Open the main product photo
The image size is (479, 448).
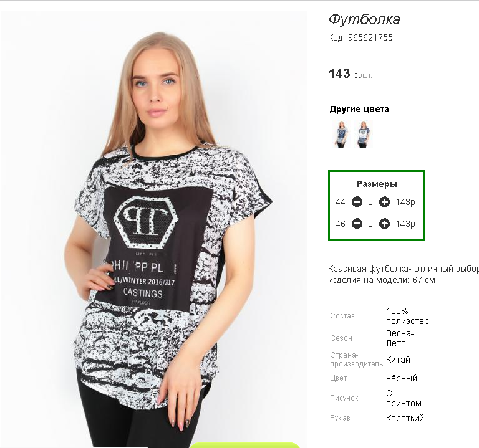tap(154, 229)
